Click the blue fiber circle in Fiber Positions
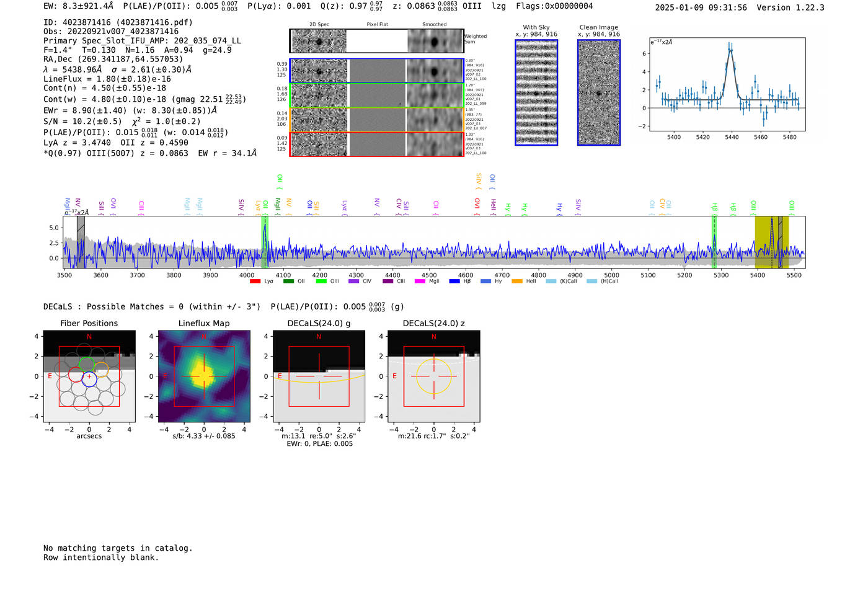Image resolution: width=868 pixels, height=591 pixels. pyautogui.click(x=89, y=379)
